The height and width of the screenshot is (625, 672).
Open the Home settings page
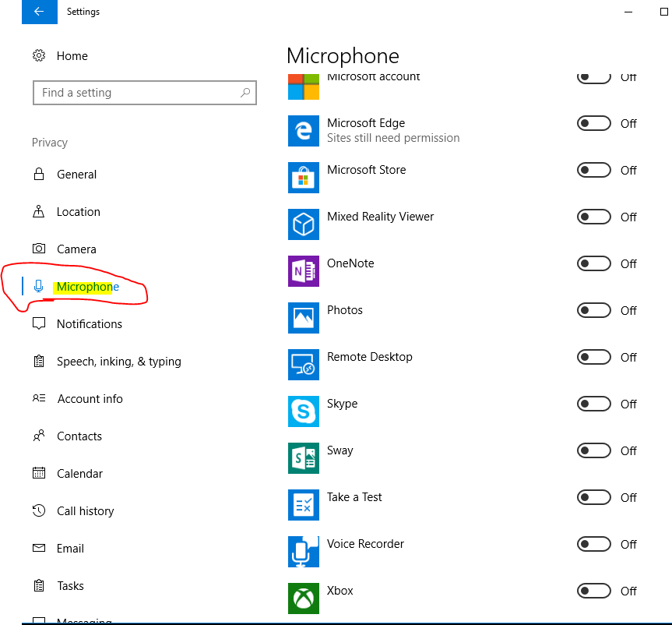(x=72, y=56)
